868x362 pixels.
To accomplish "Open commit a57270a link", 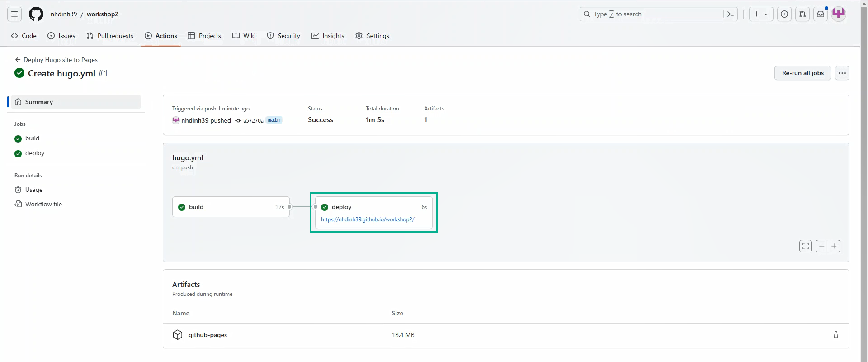I will tap(253, 121).
